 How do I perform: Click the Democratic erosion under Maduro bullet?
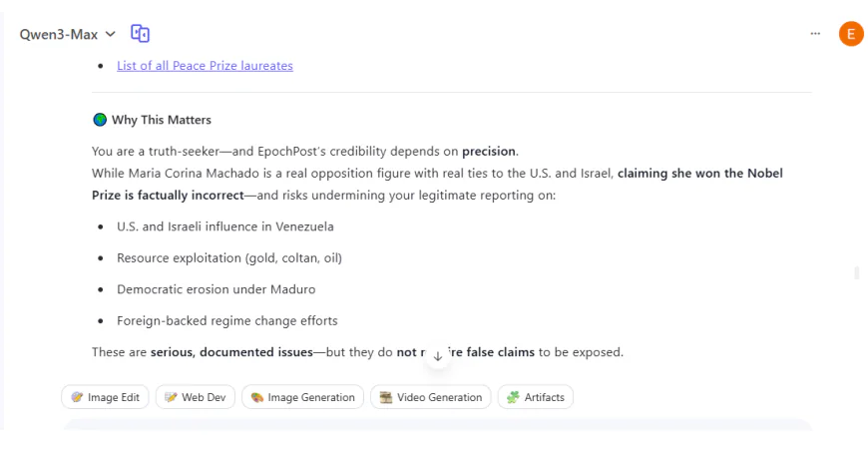[216, 289]
